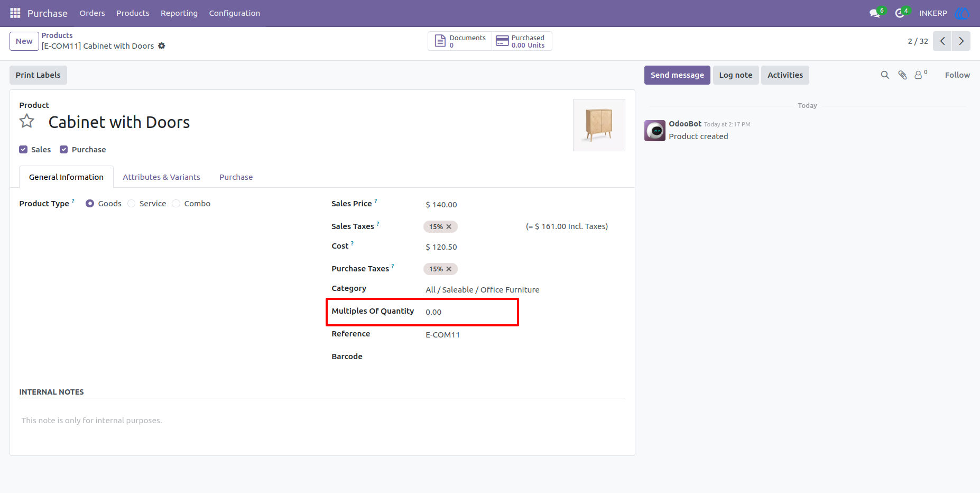
Task: Open the Products menu
Action: [133, 13]
